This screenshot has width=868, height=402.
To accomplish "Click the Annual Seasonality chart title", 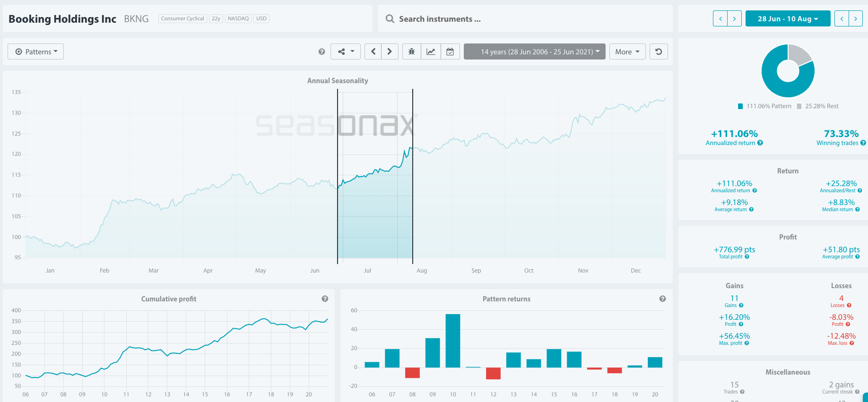I will (x=338, y=81).
